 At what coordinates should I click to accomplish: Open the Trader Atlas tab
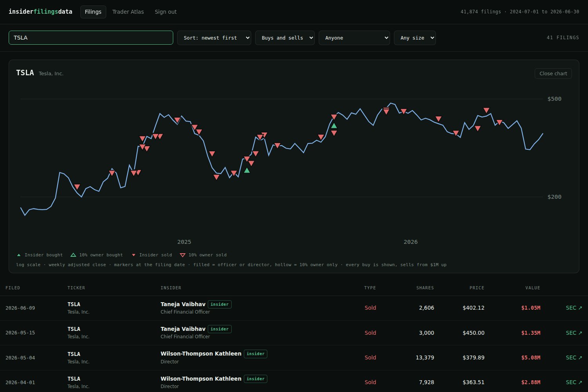pyautogui.click(x=128, y=12)
